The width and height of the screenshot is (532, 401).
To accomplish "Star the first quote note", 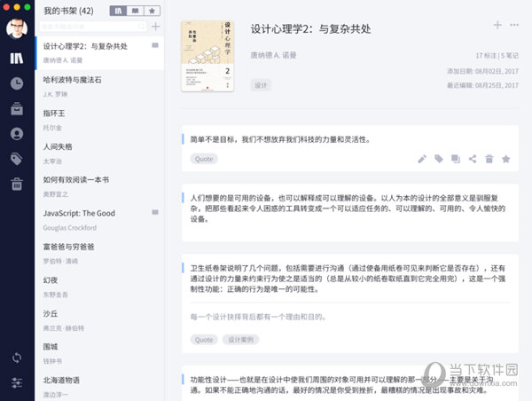I will coord(505,160).
